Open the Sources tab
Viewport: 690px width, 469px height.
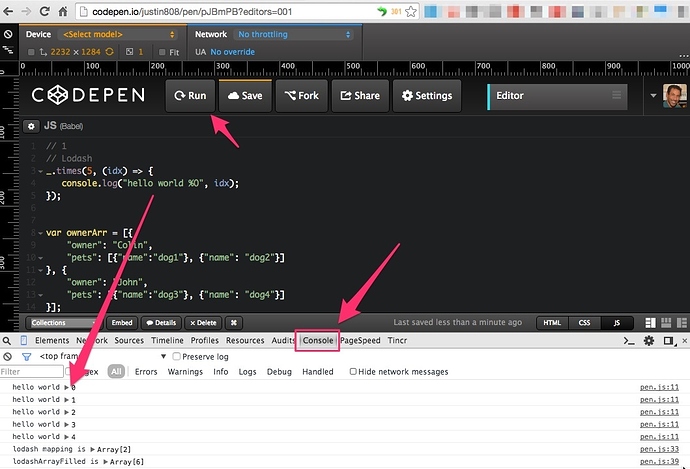tap(129, 341)
